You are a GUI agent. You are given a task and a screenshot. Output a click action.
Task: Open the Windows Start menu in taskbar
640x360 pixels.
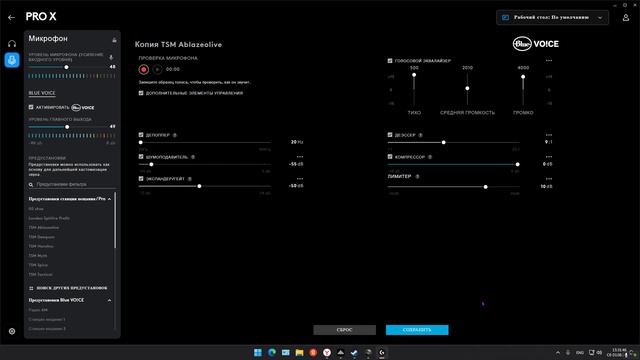(x=258, y=352)
